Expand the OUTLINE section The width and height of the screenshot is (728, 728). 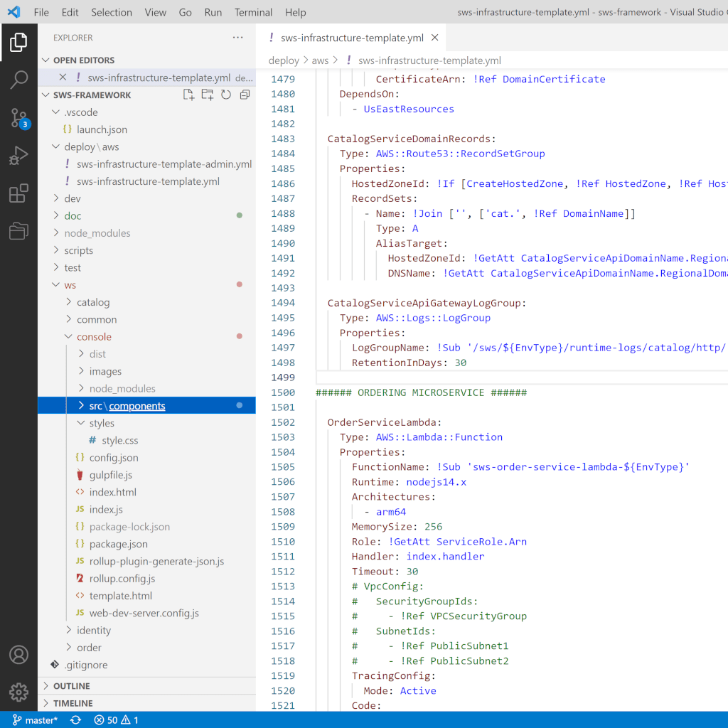point(71,686)
